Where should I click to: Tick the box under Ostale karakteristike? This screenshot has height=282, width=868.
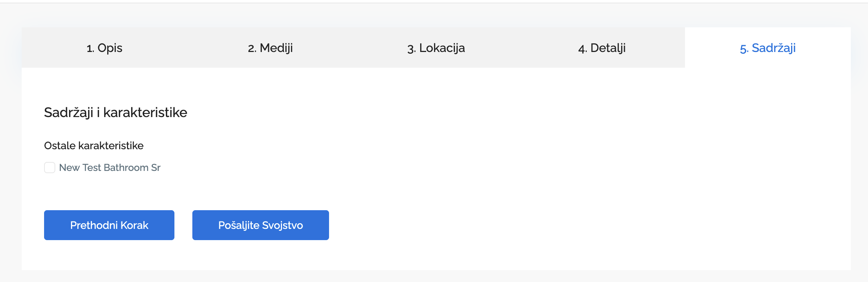click(x=50, y=168)
